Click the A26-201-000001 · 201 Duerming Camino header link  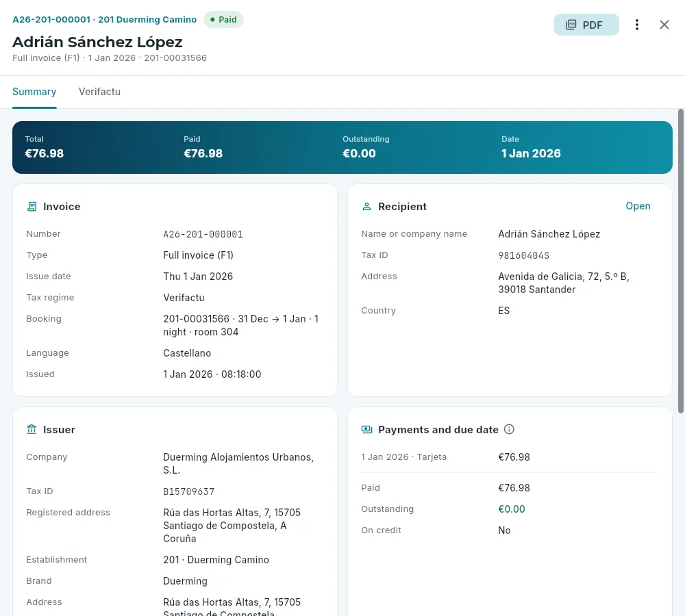pyautogui.click(x=104, y=20)
